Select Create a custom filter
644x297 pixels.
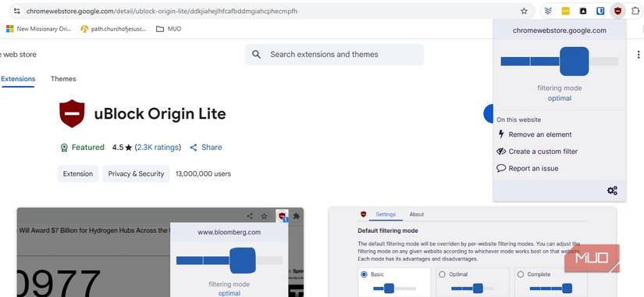[x=537, y=152]
